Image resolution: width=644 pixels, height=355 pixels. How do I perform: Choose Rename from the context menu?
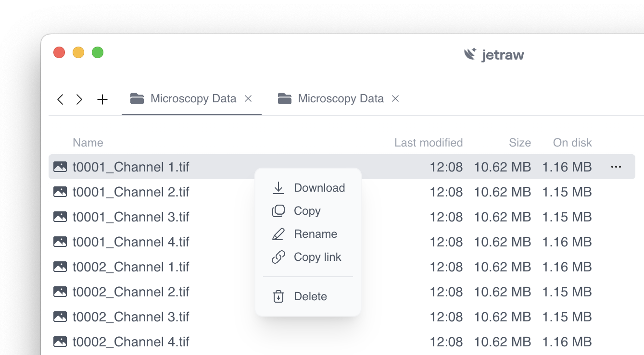315,234
